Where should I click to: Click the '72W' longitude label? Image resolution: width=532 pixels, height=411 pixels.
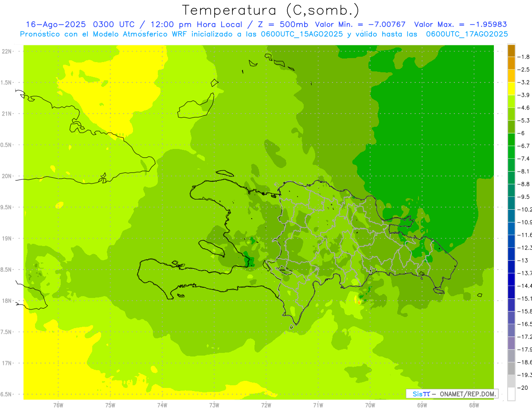(266, 405)
